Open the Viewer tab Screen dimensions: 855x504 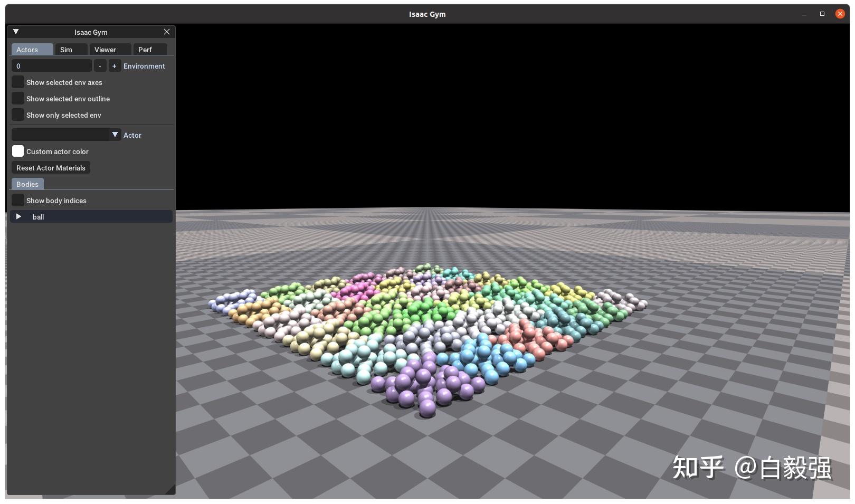point(110,50)
